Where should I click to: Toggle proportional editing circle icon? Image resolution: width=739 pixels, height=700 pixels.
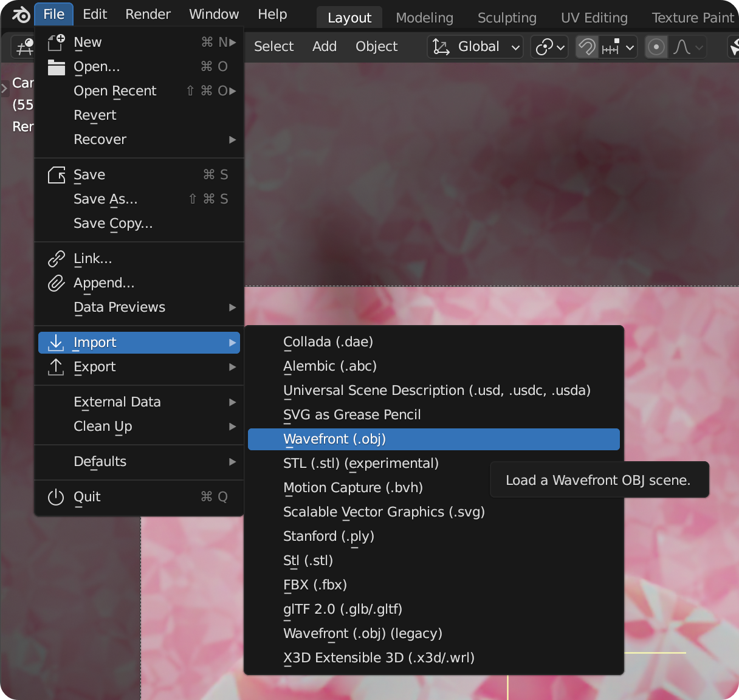tap(656, 47)
